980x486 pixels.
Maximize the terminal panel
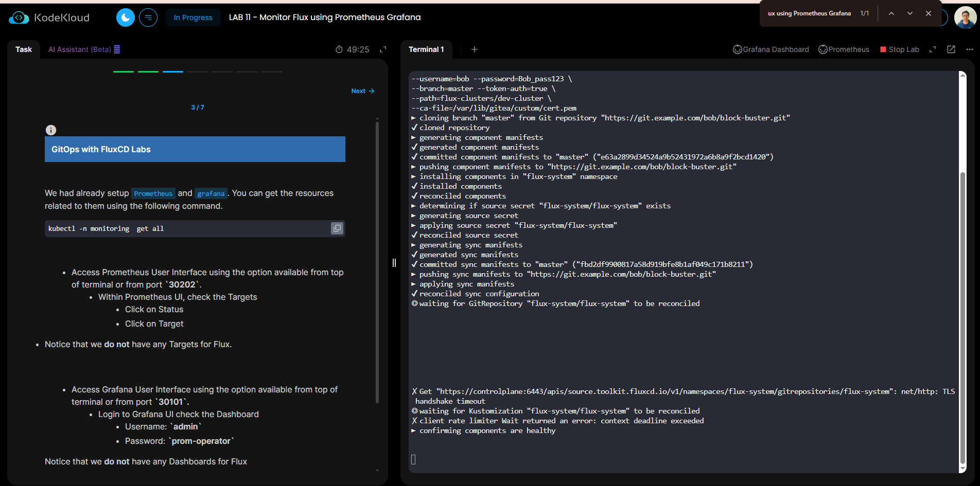[x=933, y=49]
